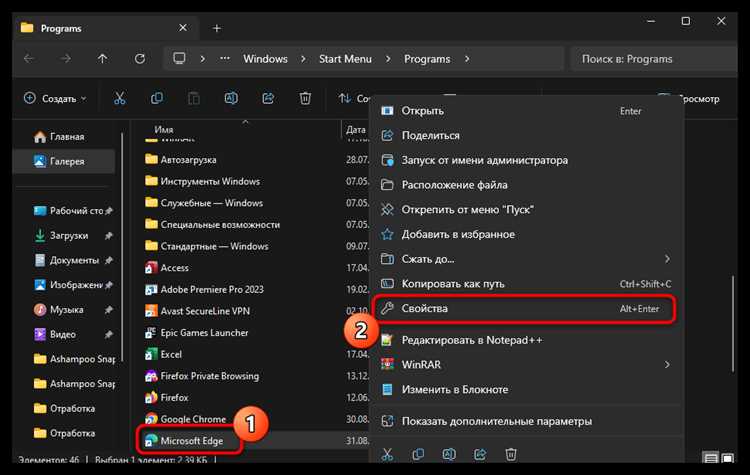Click Start Menu in the address breadcrumb
Viewport: 750px width, 475px height.
coord(345,59)
